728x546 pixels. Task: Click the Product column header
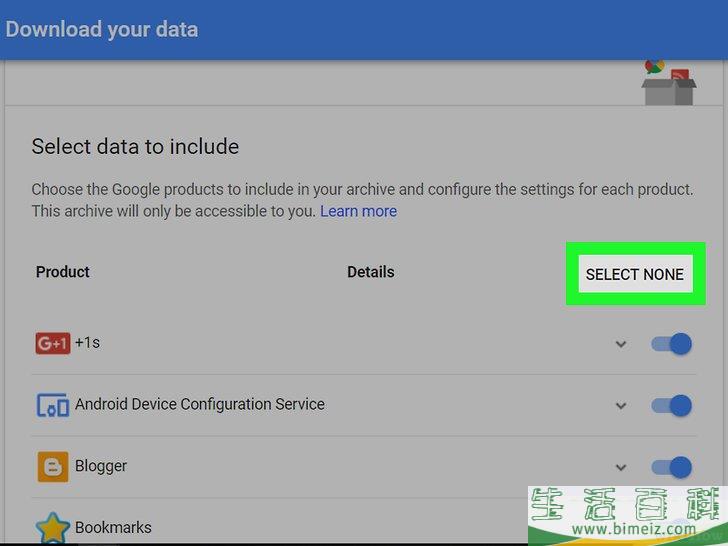(x=63, y=272)
